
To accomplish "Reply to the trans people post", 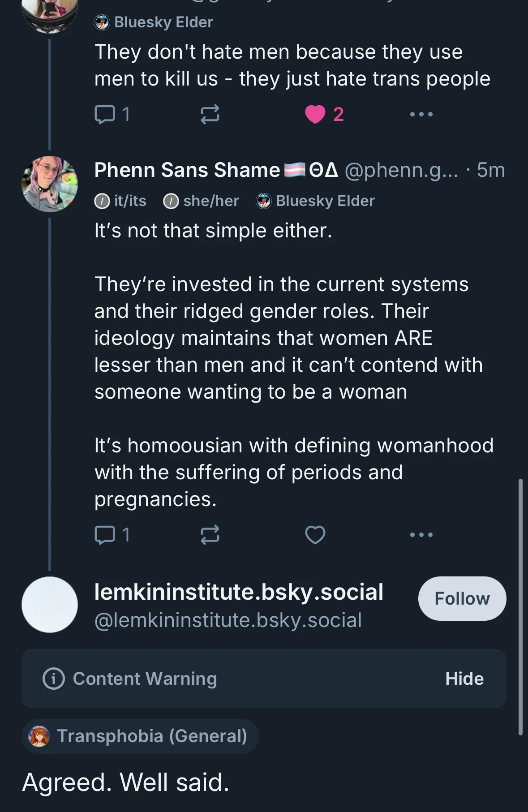I will [105, 114].
